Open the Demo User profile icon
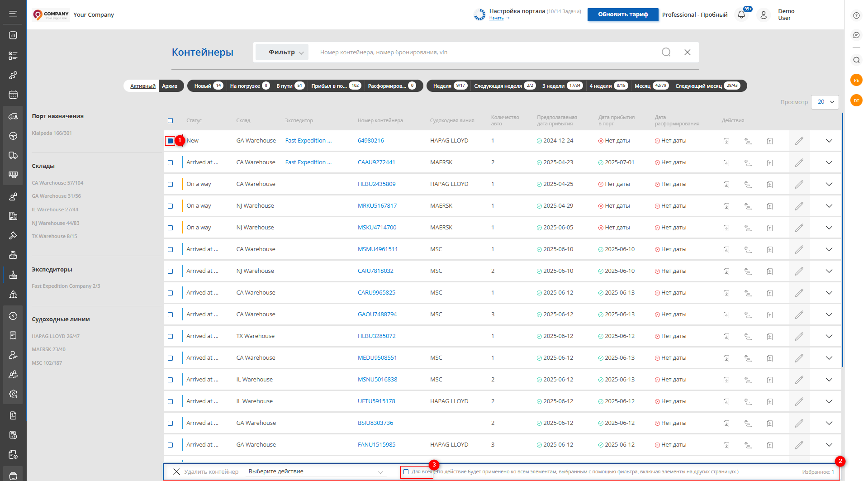Viewport: 868px width, 481px height. pyautogui.click(x=764, y=14)
